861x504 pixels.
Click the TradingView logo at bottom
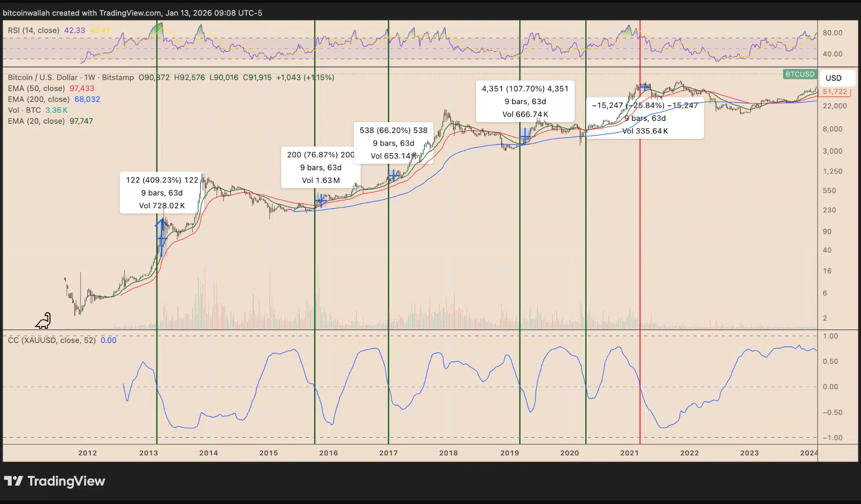pyautogui.click(x=55, y=481)
